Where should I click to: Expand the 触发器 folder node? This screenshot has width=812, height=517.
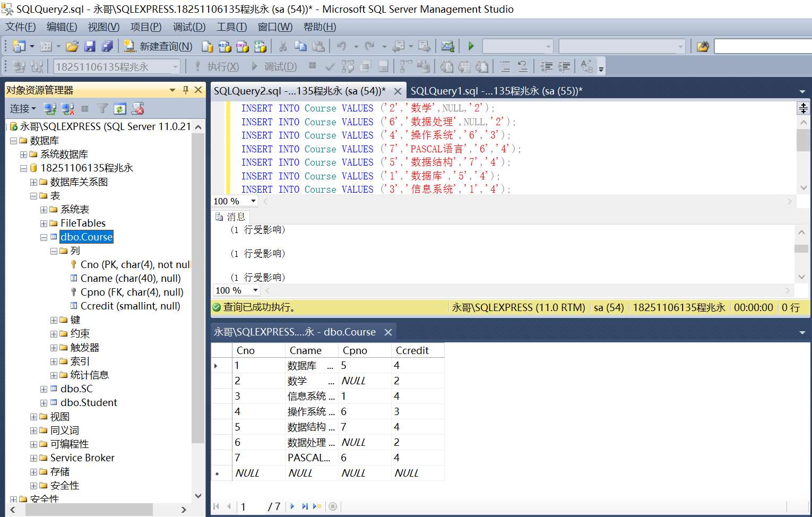[x=54, y=348]
